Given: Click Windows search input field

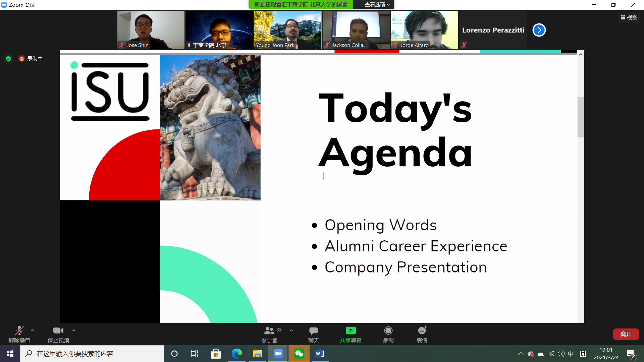Looking at the screenshot, I should click(x=93, y=354).
